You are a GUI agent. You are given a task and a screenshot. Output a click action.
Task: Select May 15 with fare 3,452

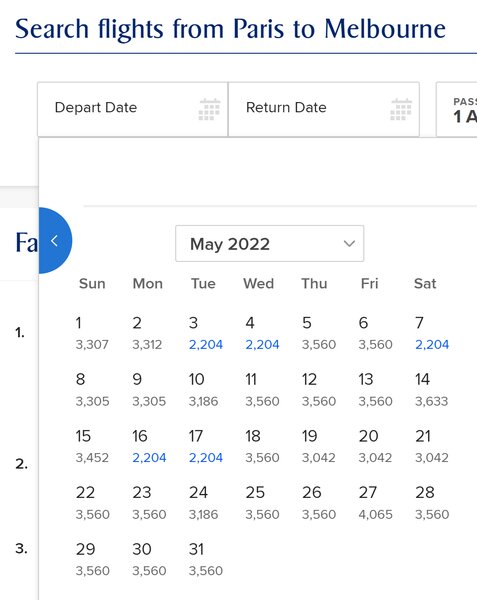coord(92,446)
